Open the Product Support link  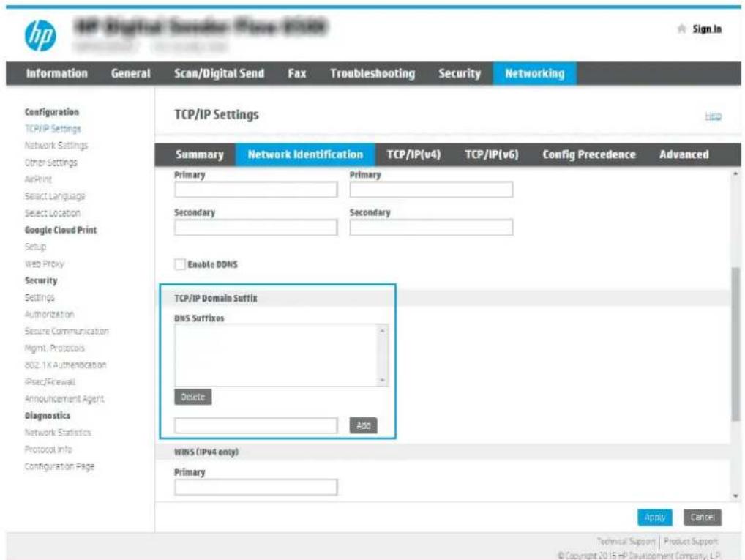click(x=691, y=541)
